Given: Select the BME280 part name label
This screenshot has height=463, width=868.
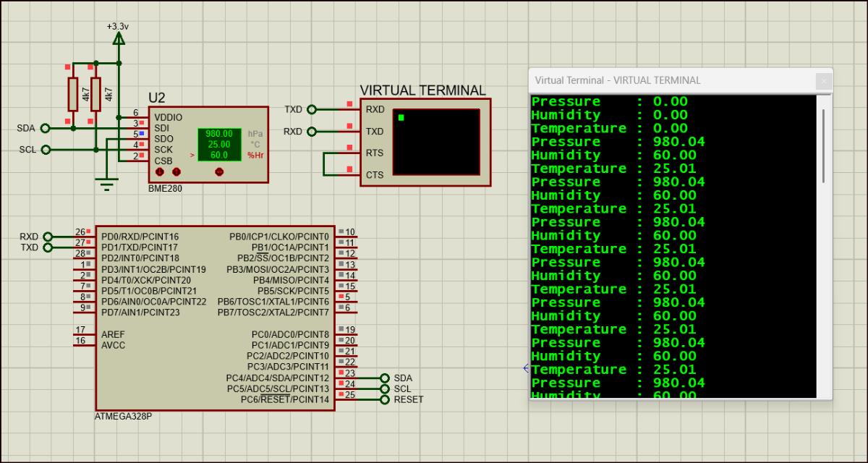Looking at the screenshot, I should (165, 188).
